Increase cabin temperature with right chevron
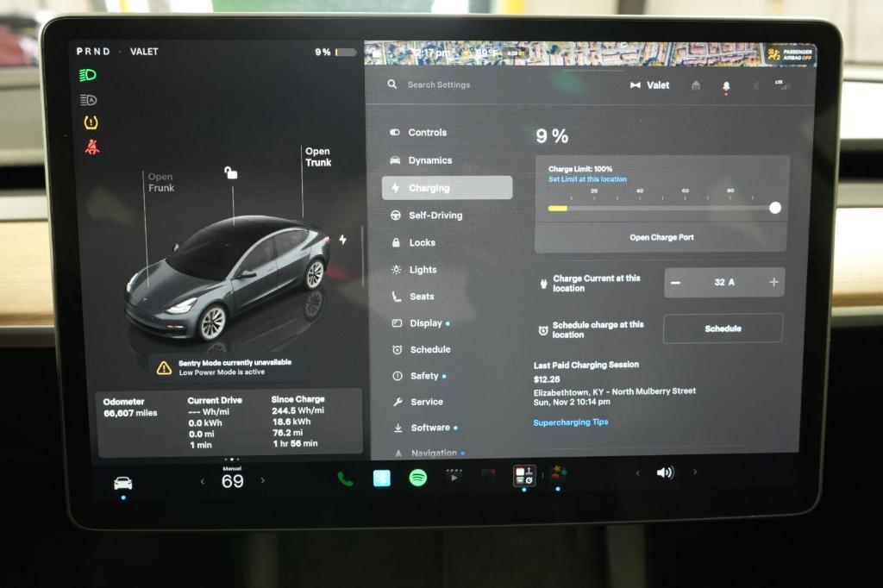 (x=263, y=480)
